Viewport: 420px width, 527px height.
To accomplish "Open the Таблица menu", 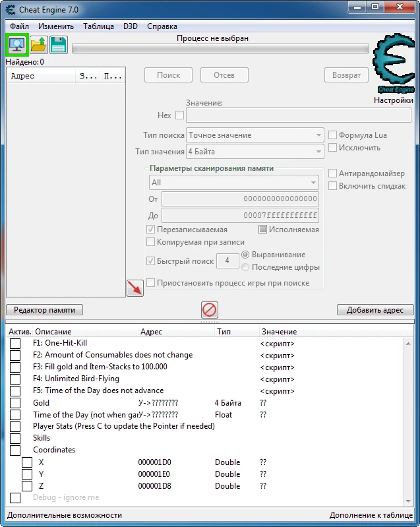I will tap(98, 26).
